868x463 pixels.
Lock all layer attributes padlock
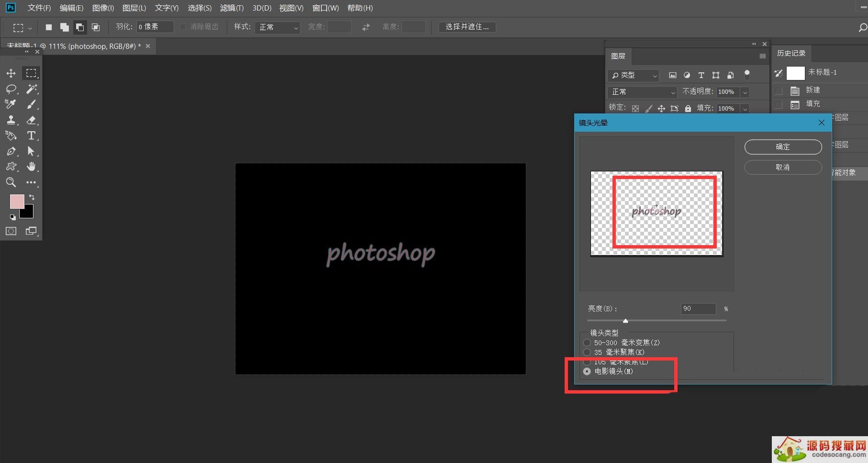tap(688, 109)
